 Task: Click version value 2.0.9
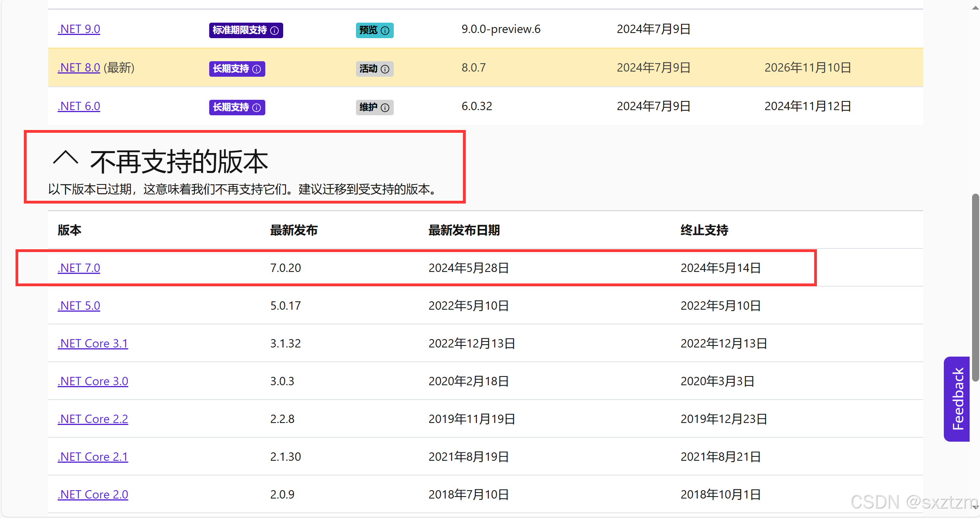(x=282, y=495)
